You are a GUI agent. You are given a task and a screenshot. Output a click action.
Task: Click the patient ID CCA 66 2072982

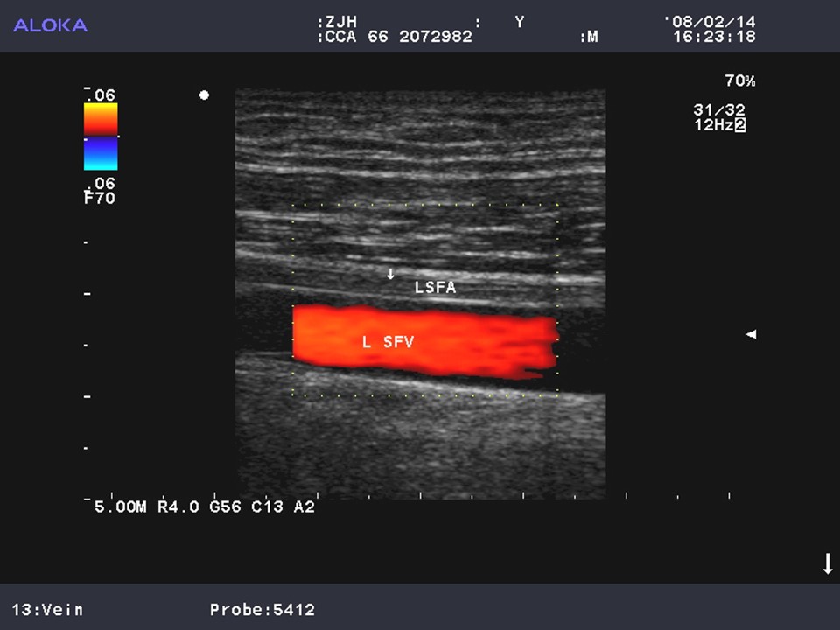pos(396,37)
